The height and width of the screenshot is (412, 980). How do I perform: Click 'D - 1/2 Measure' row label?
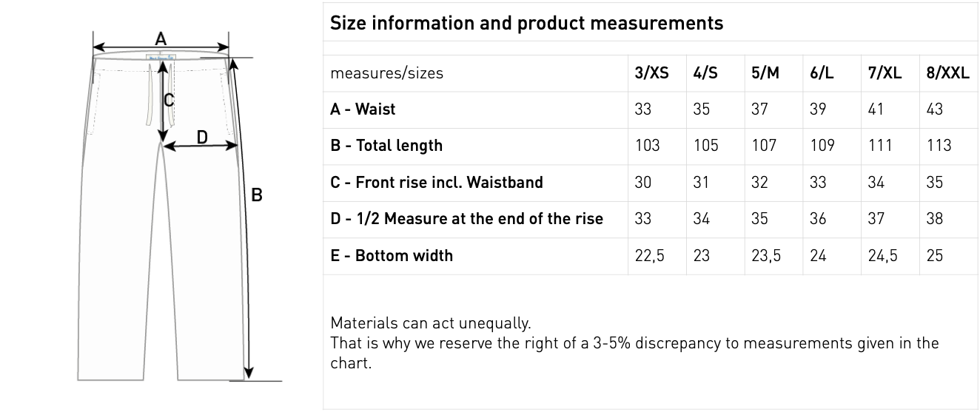pyautogui.click(x=466, y=219)
